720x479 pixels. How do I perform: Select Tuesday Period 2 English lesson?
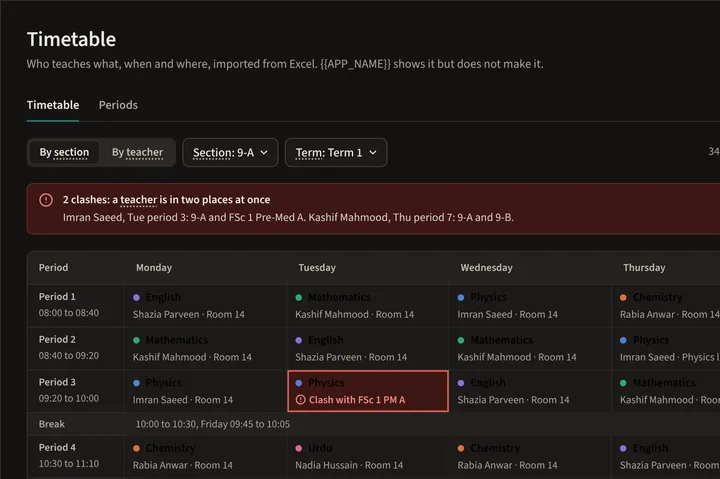[368, 349]
